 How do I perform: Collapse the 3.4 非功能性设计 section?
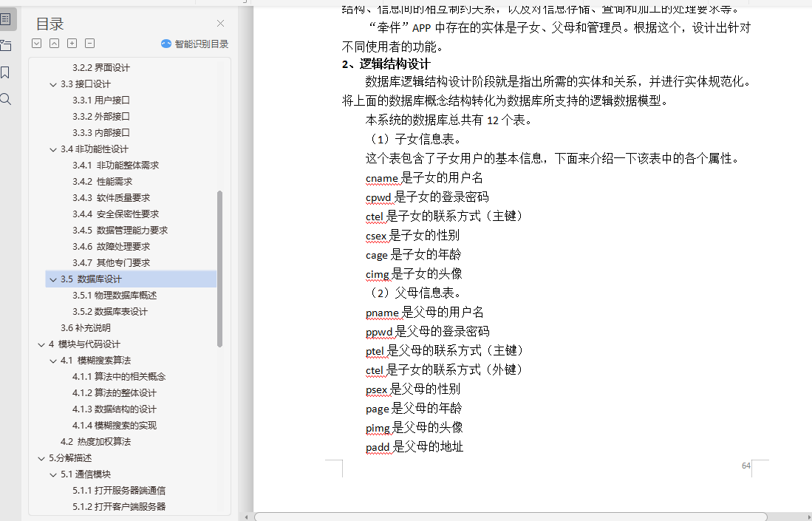click(x=52, y=150)
